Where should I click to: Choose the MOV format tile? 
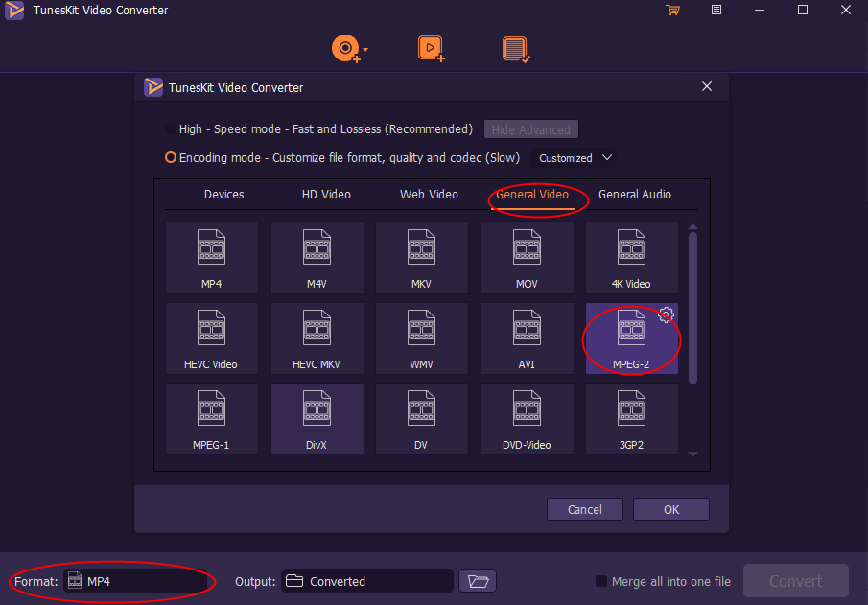[x=527, y=258]
